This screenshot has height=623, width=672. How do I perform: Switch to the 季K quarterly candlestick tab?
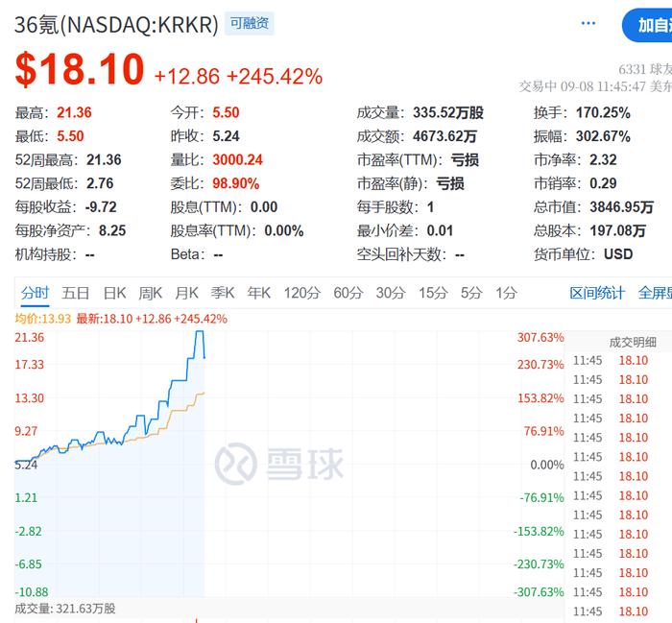pyautogui.click(x=223, y=293)
